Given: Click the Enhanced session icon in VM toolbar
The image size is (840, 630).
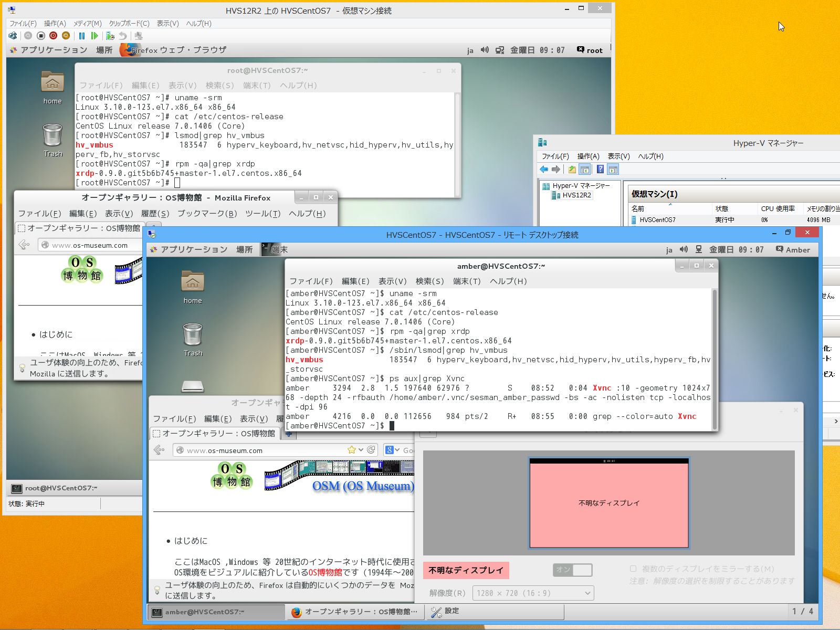Looking at the screenshot, I should pos(139,36).
